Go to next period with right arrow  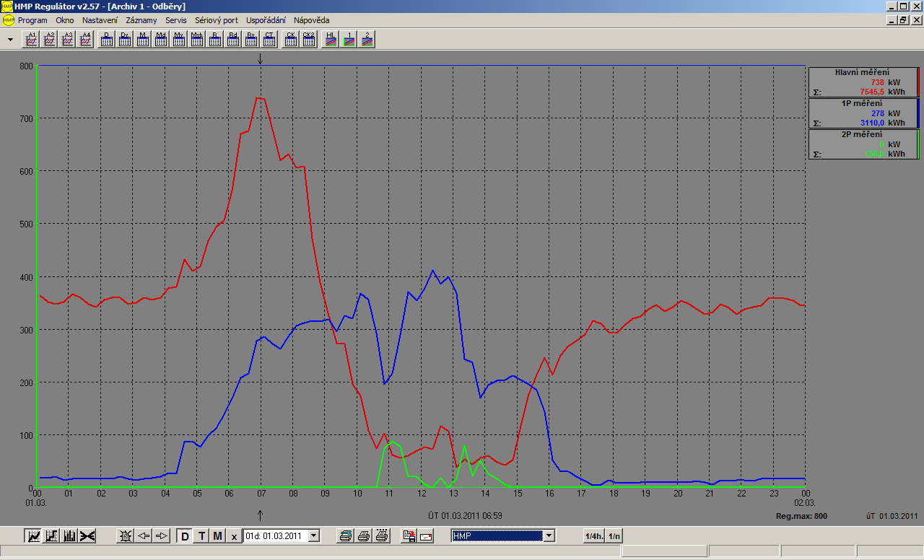[x=162, y=535]
